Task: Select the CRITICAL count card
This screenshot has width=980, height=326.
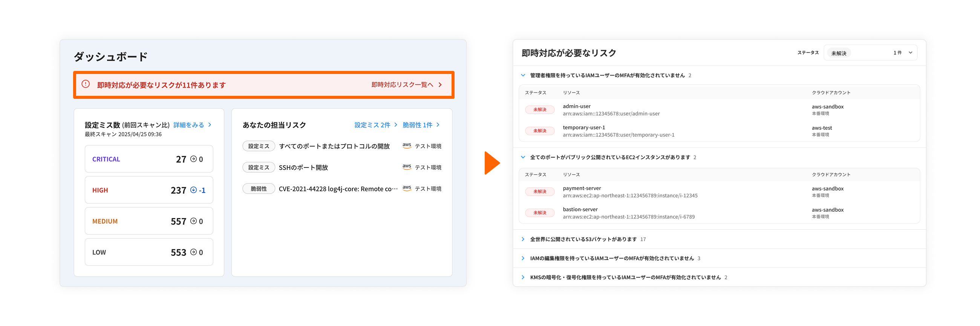Action: click(149, 159)
